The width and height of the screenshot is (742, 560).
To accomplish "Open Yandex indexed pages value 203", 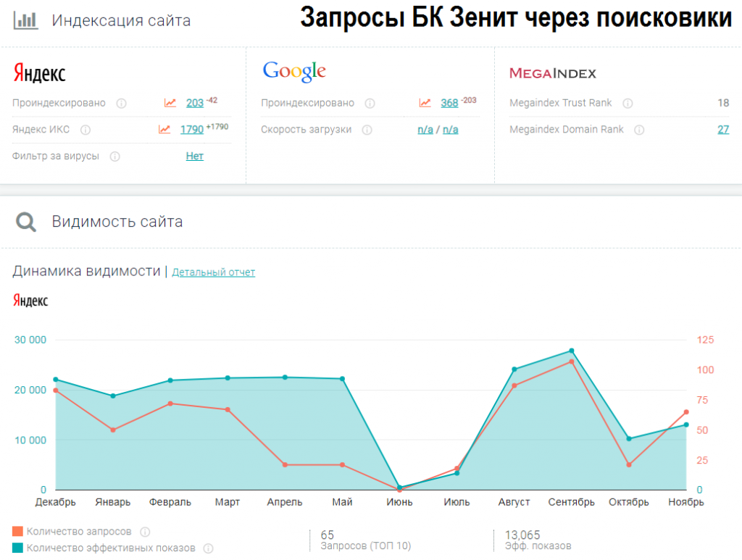I will tap(194, 103).
